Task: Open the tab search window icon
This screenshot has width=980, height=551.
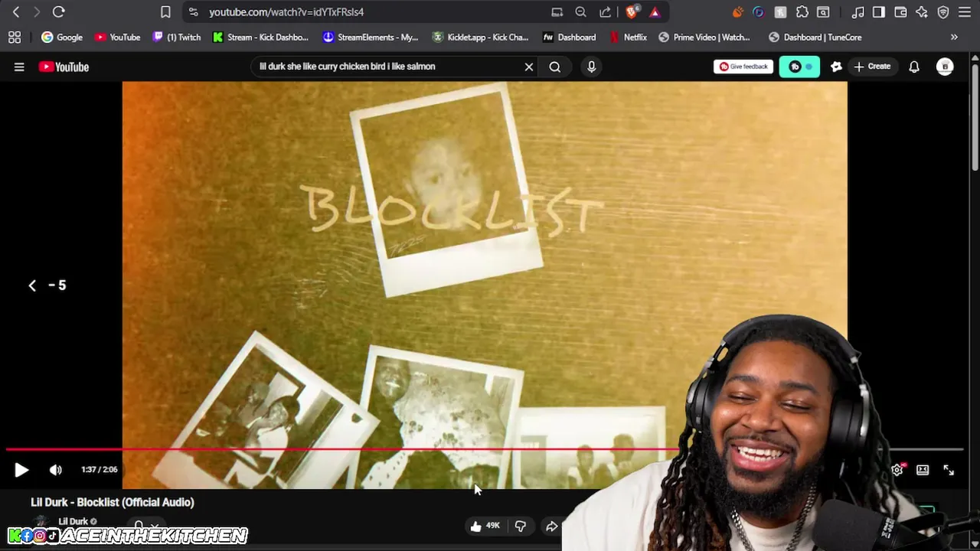Action: click(823, 12)
